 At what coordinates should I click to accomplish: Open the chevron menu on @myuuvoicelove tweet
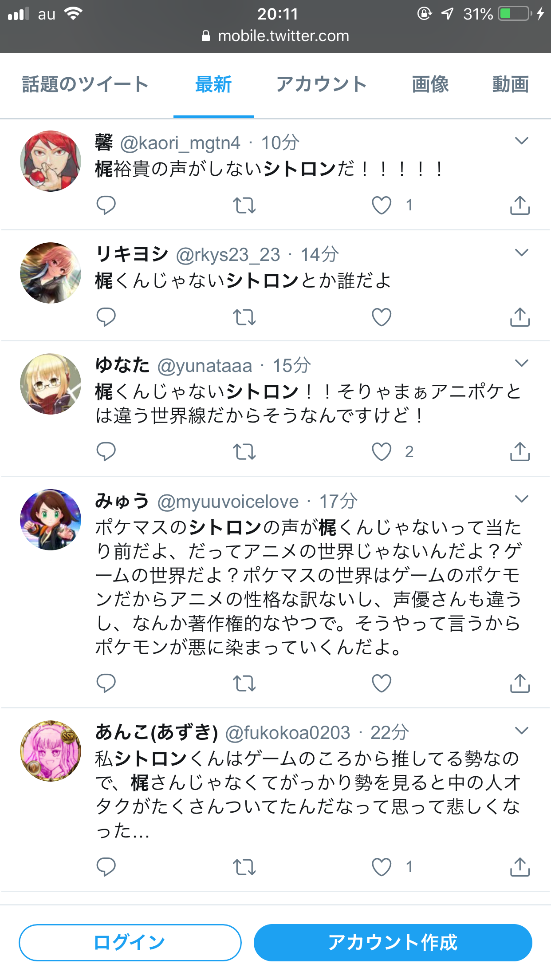[x=522, y=499]
